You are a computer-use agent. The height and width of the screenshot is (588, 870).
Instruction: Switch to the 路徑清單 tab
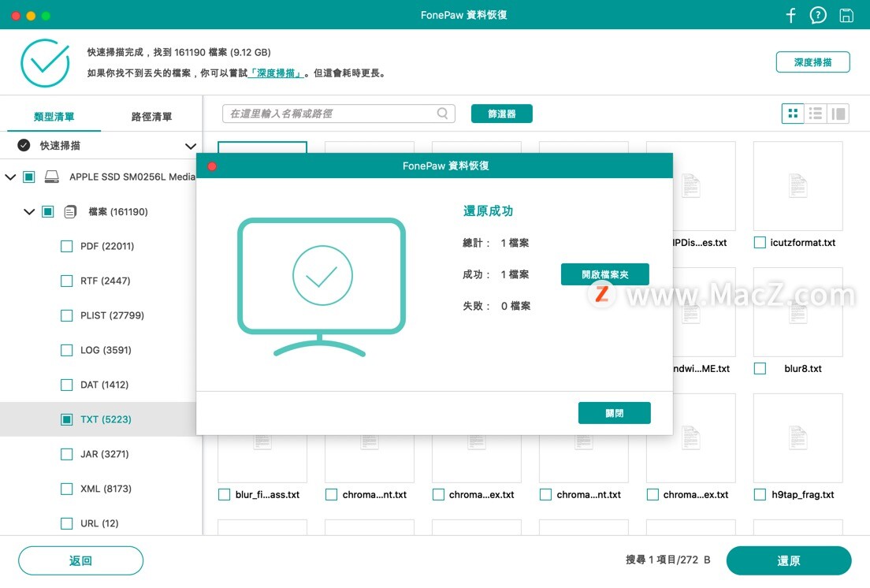coord(151,117)
